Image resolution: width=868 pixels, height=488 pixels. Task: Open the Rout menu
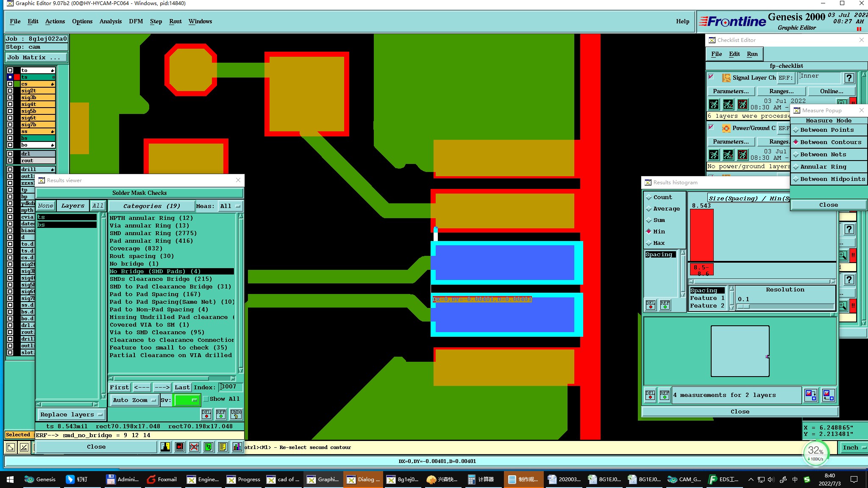click(x=175, y=21)
